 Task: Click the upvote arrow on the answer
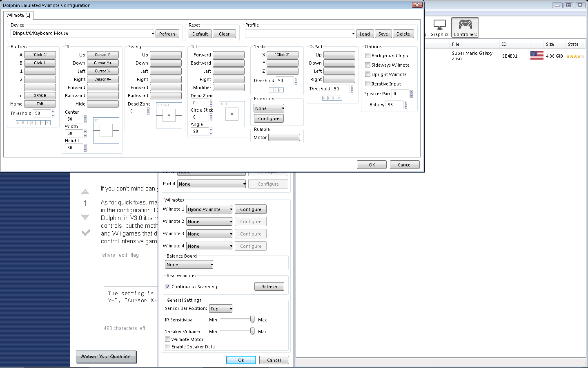(85, 192)
